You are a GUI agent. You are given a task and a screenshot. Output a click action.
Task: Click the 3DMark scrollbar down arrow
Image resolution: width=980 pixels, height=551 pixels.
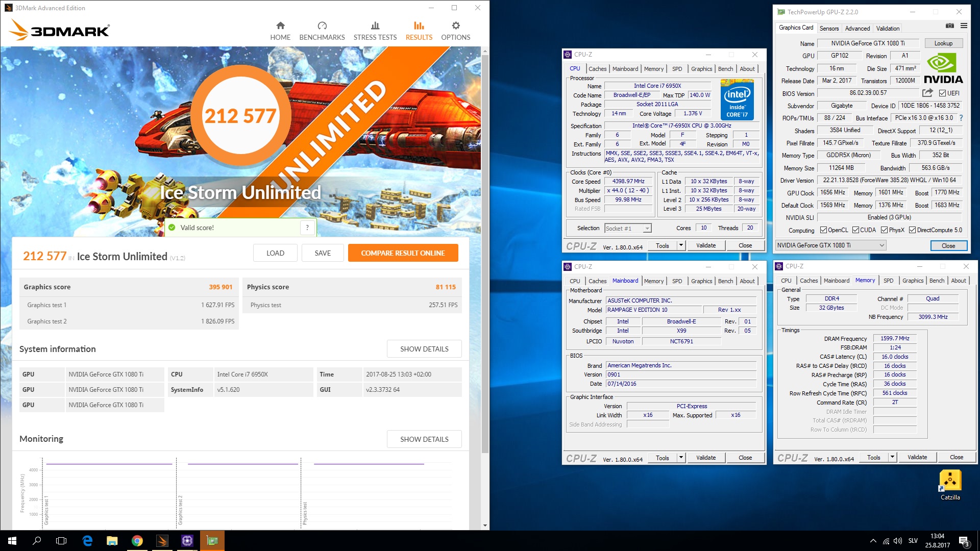click(x=485, y=525)
